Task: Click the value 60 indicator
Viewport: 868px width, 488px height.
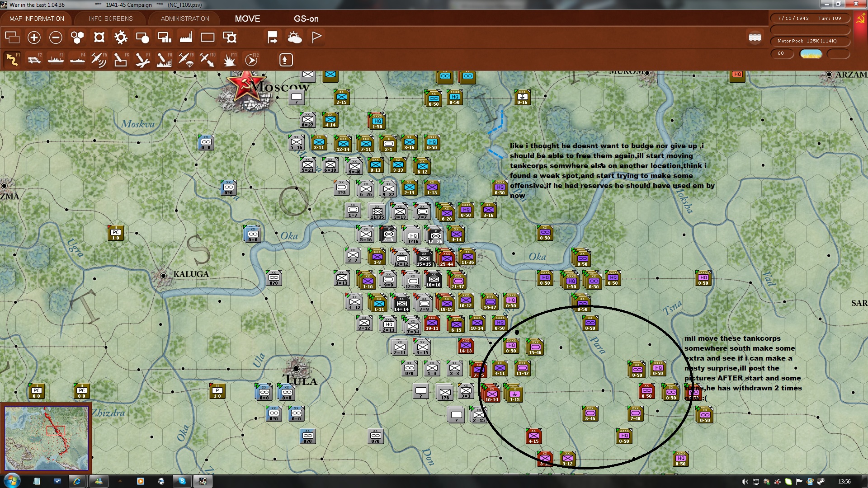Action: (782, 53)
